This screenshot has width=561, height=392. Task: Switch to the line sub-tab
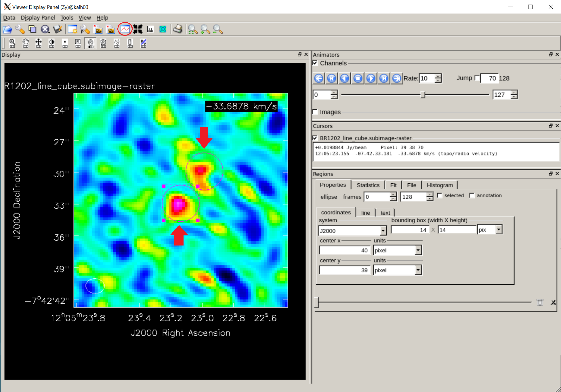(366, 213)
